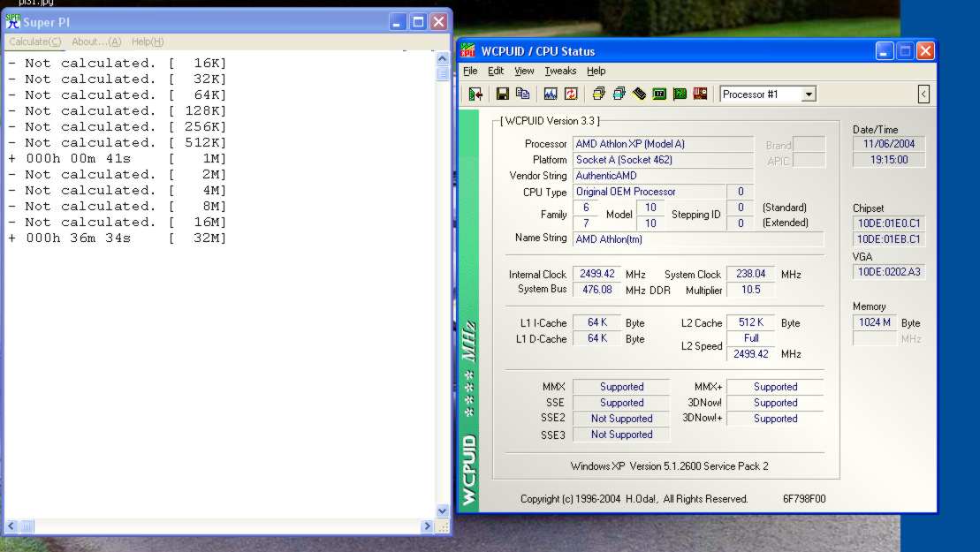Close the WCPUID window

[x=925, y=51]
